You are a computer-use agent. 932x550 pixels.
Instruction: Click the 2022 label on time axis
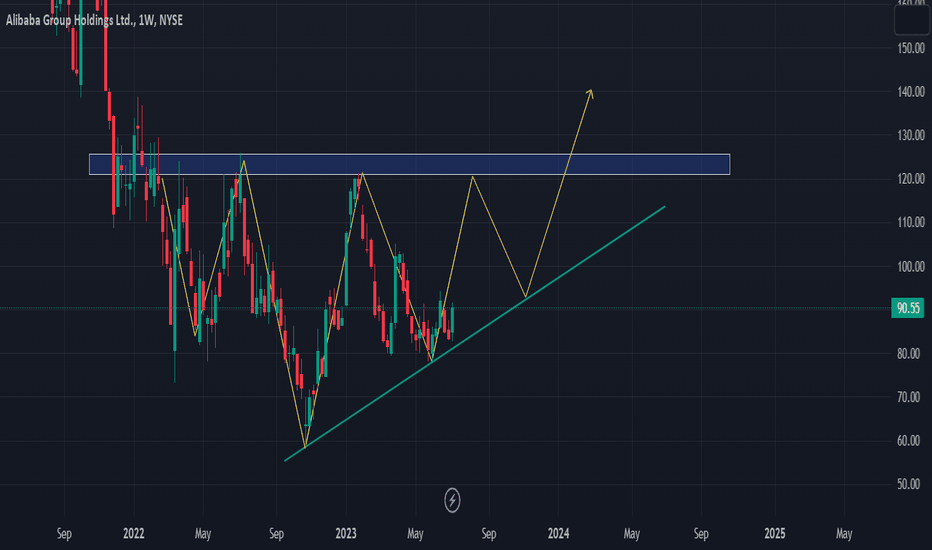pyautogui.click(x=134, y=533)
